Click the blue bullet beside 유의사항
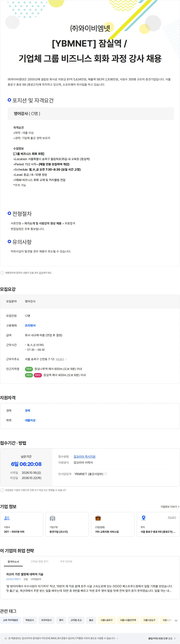 pyautogui.click(x=9, y=241)
